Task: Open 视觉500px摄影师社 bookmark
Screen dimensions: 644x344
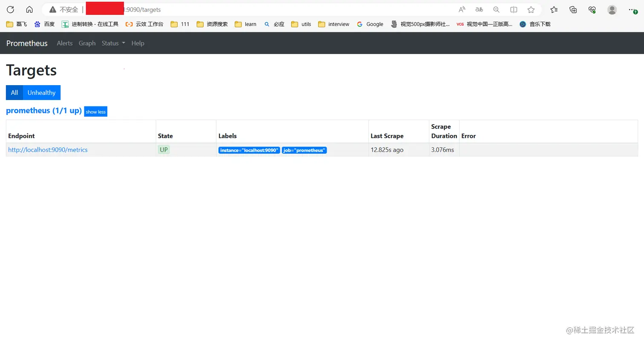Action: click(x=420, y=24)
